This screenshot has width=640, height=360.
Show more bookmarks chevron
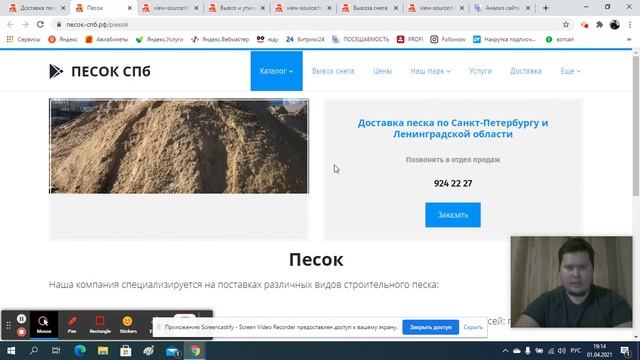click(x=629, y=39)
